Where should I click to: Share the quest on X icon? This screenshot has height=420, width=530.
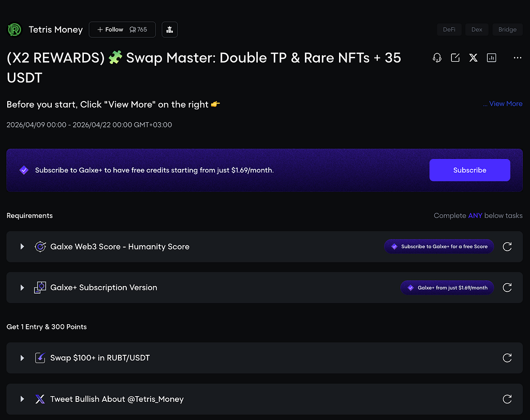click(473, 58)
